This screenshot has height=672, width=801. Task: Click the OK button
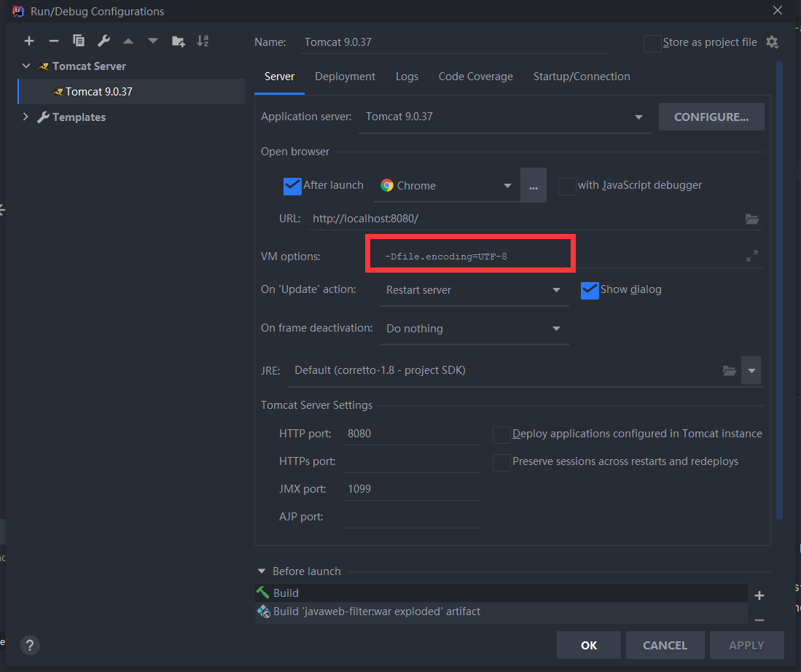click(588, 646)
